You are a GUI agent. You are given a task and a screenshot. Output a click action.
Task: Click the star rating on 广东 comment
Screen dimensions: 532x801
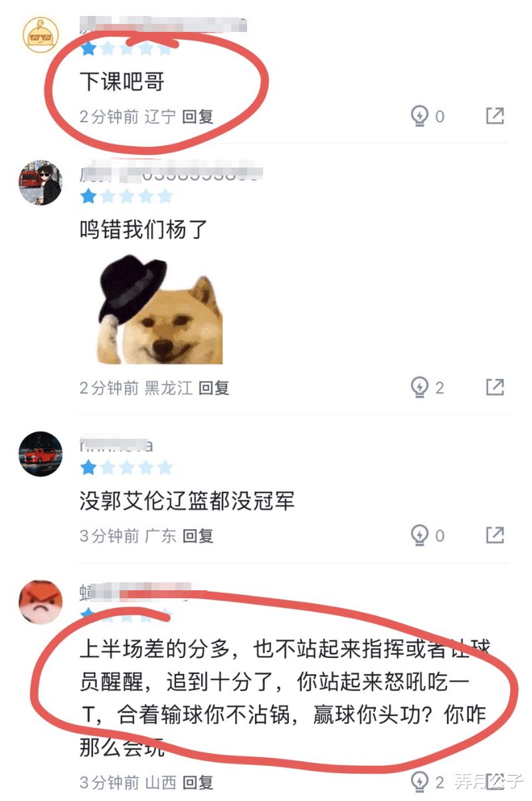126,468
